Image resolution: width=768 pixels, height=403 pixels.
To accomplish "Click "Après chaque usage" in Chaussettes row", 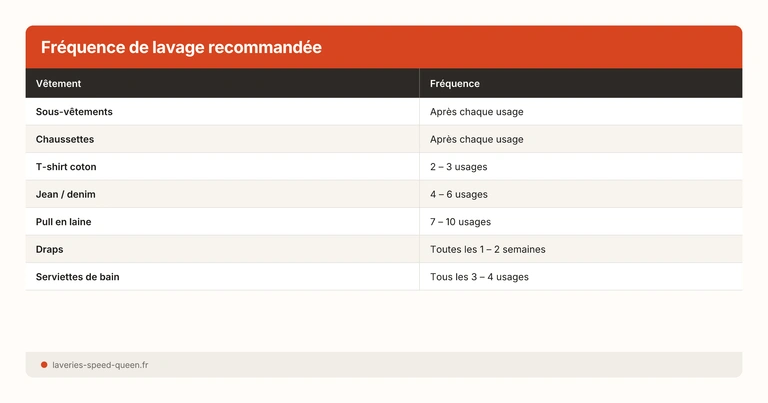I will [477, 139].
